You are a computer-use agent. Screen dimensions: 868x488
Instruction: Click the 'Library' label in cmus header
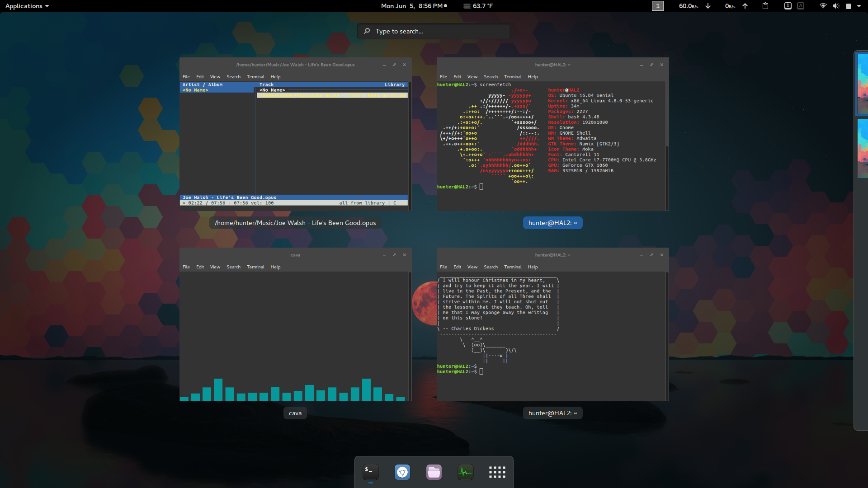pos(395,85)
